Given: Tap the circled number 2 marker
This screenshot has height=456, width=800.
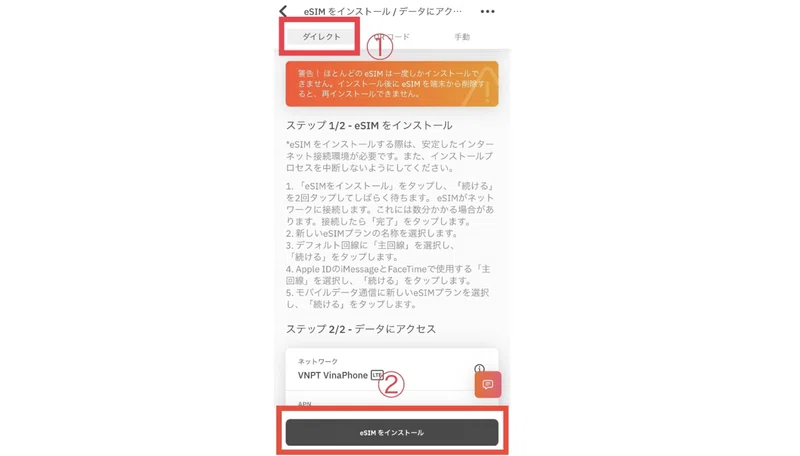Looking at the screenshot, I should tap(391, 384).
